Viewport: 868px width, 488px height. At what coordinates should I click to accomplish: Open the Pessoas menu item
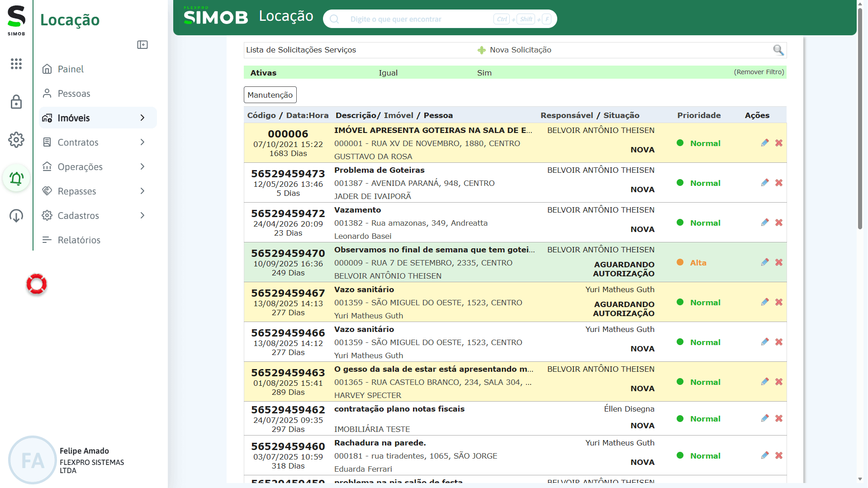point(98,94)
